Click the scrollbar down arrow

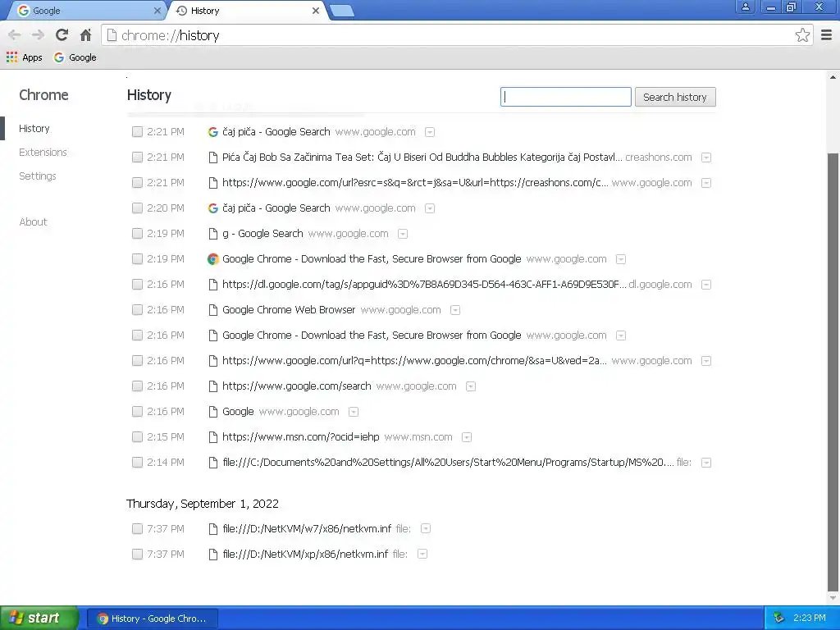pos(833,598)
